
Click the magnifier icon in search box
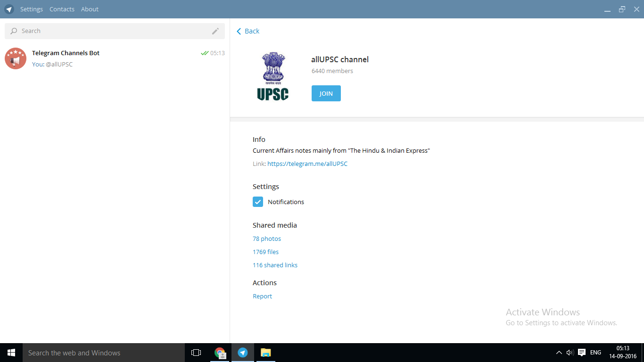14,31
